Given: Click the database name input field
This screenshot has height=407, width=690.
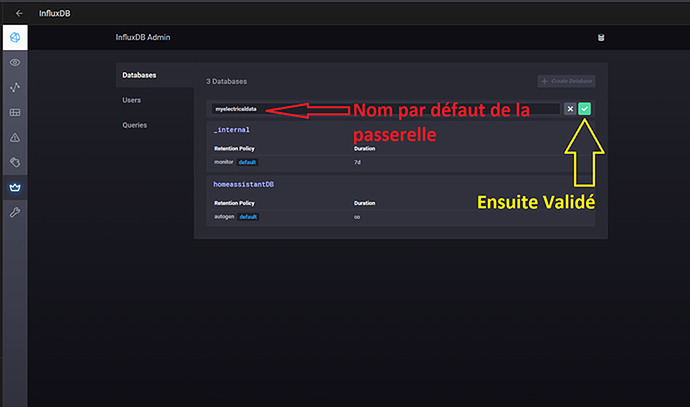Looking at the screenshot, I should (385, 109).
